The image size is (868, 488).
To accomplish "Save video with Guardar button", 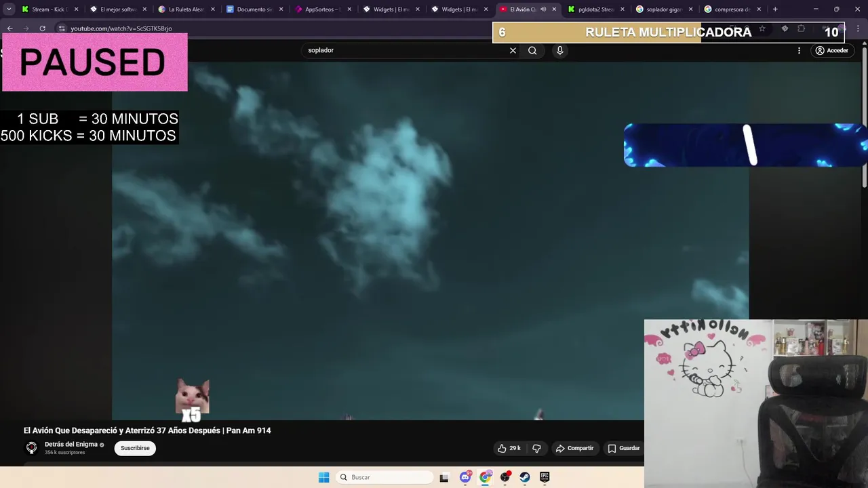I will point(624,448).
